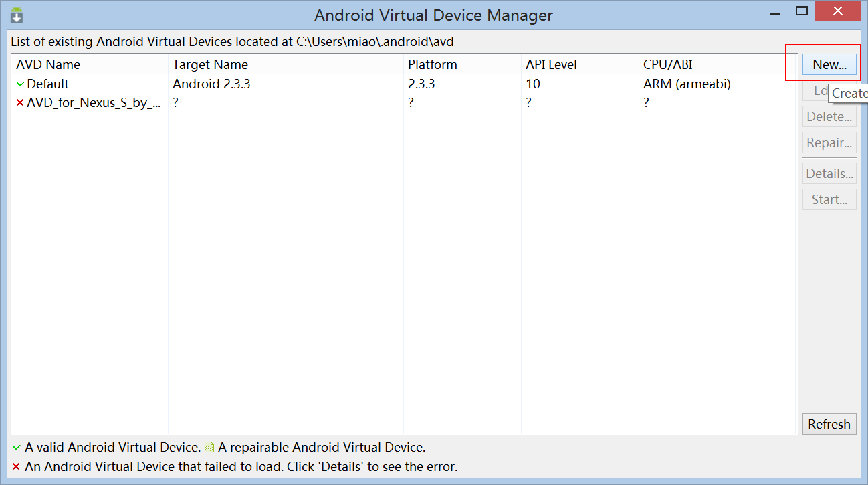Image resolution: width=868 pixels, height=485 pixels.
Task: Click the red X legend icon
Action: tap(16, 467)
